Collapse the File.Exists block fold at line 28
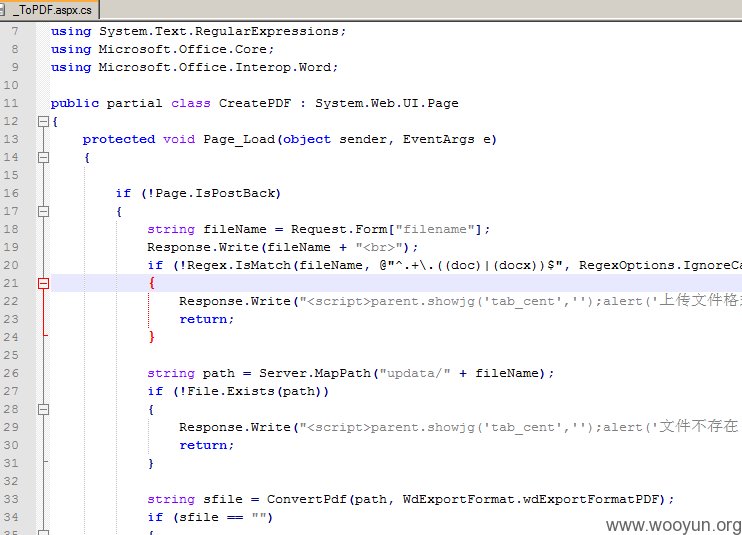The width and height of the screenshot is (742, 535). (x=43, y=409)
